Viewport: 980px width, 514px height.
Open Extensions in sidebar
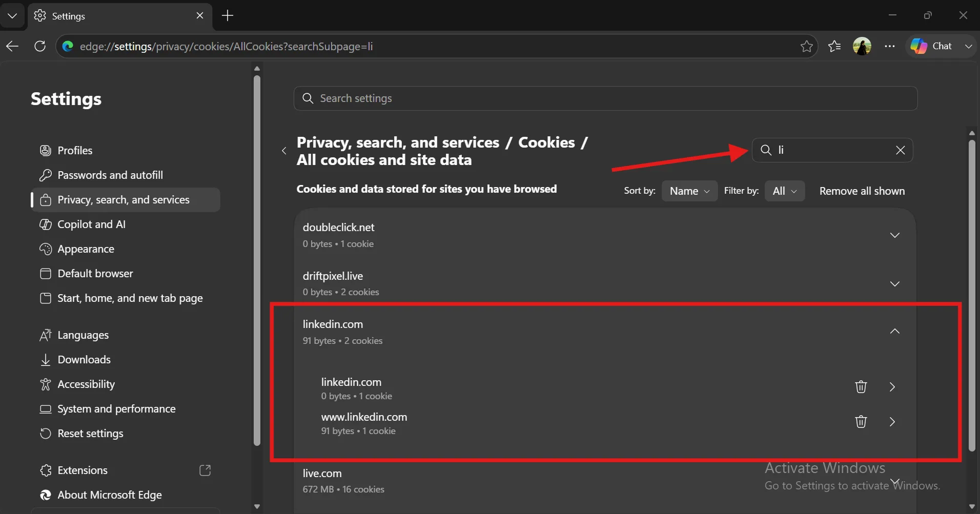click(126, 470)
